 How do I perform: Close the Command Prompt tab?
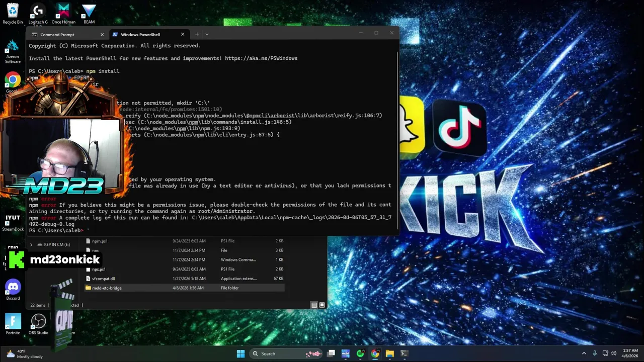[x=102, y=35]
